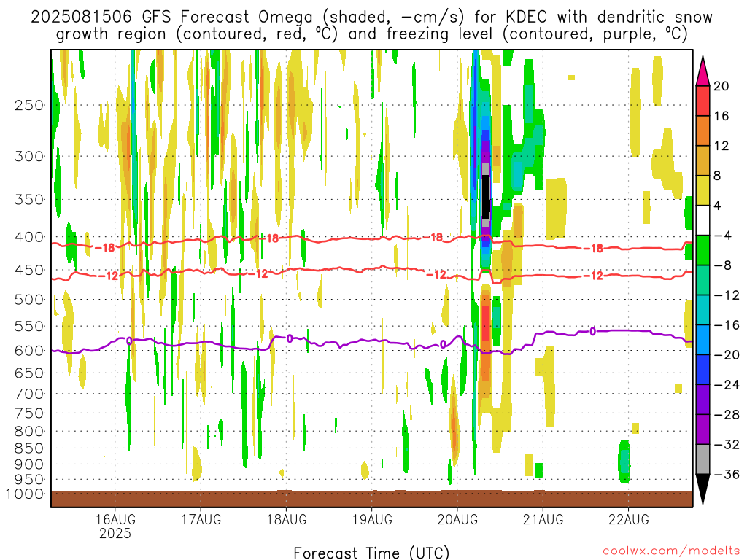The height and width of the screenshot is (560, 747).
Task: Click the colorbar value label 20
Action: (x=721, y=86)
